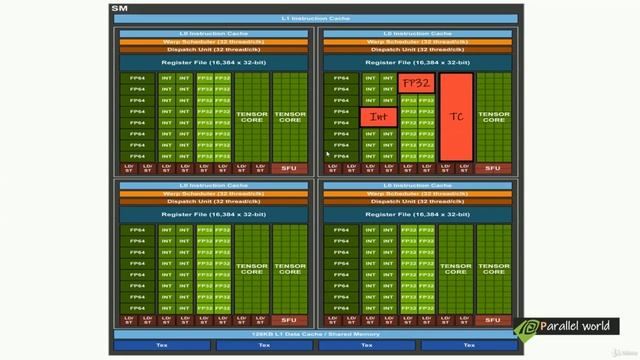Viewport: 640px width, 360px height.
Task: Click the red Int annotation box
Action: [378, 117]
